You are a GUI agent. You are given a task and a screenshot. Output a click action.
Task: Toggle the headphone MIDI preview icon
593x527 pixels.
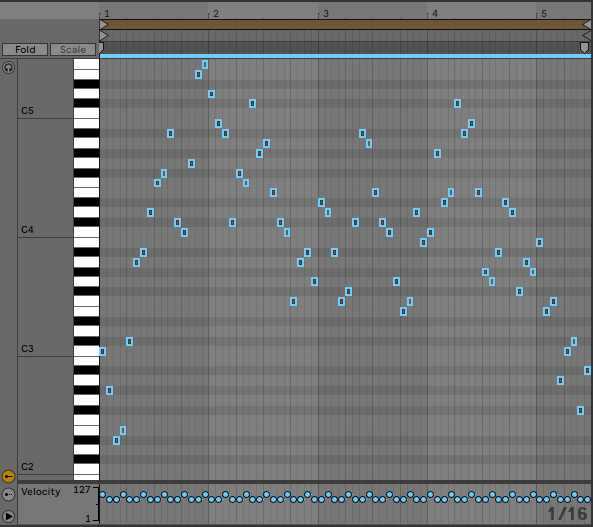pos(8,68)
